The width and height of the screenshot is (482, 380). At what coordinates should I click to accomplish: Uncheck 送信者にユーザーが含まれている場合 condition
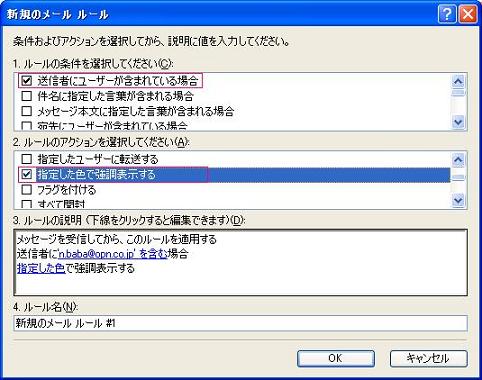pyautogui.click(x=26, y=81)
